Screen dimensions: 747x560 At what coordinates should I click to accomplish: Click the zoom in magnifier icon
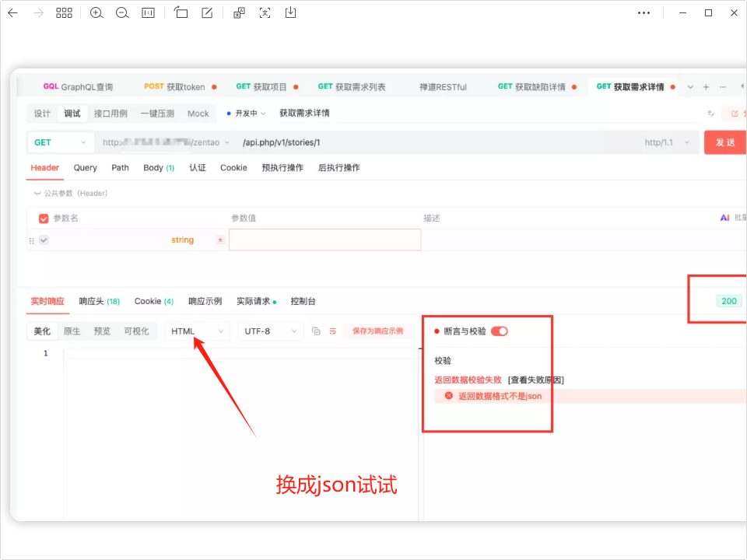coord(96,13)
